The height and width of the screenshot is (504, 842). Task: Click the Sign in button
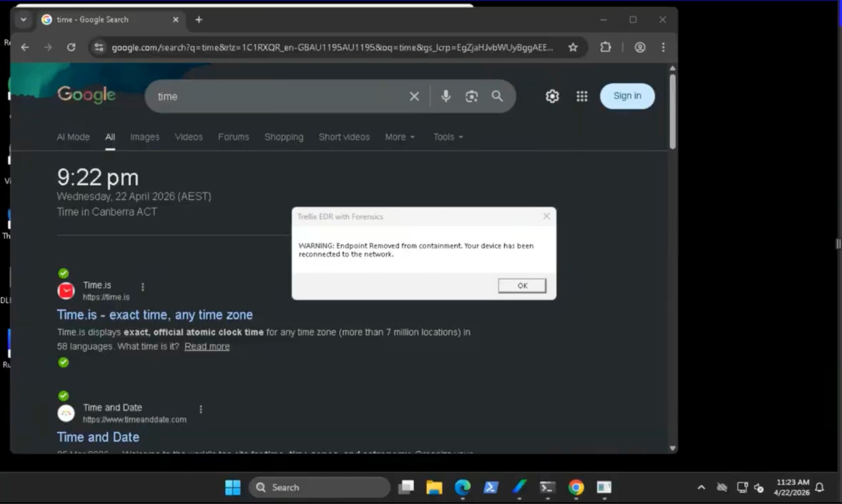[627, 96]
